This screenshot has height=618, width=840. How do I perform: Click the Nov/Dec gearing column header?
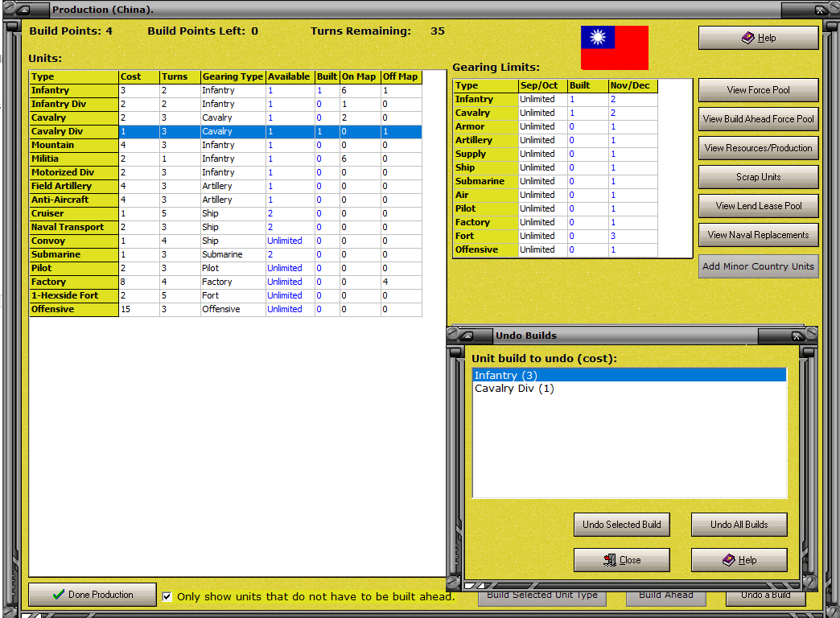pos(632,86)
